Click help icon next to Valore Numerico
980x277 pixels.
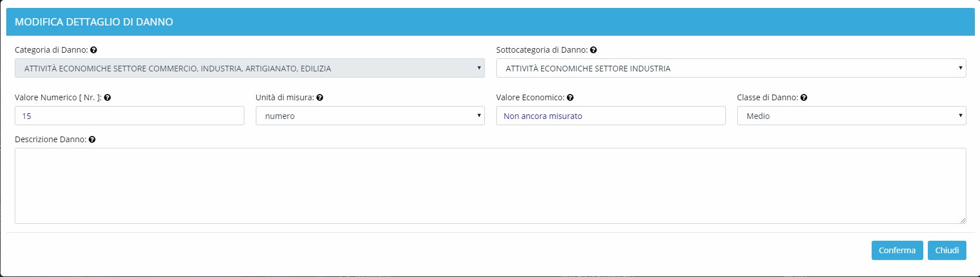click(107, 97)
